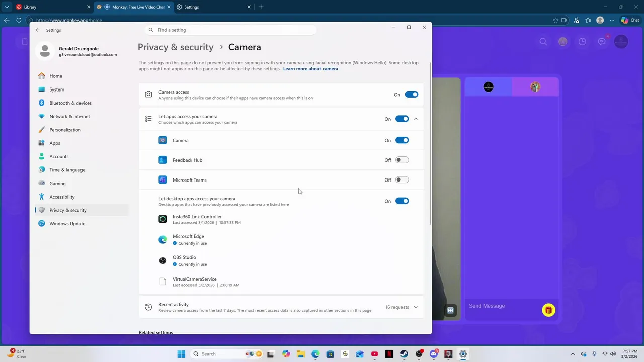Viewport: 644px width, 362px height.
Task: Open Accessibility settings section
Action: pyautogui.click(x=62, y=197)
